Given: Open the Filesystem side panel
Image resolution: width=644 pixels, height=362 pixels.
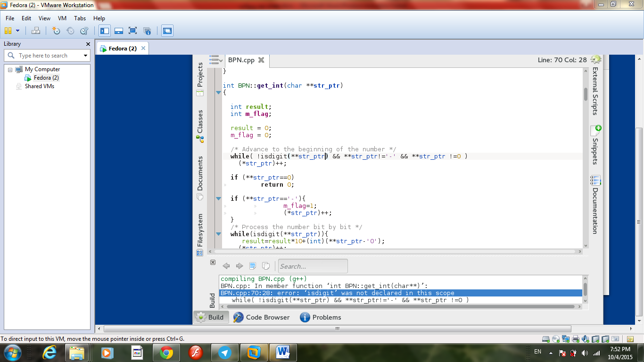Looking at the screenshot, I should point(200,235).
